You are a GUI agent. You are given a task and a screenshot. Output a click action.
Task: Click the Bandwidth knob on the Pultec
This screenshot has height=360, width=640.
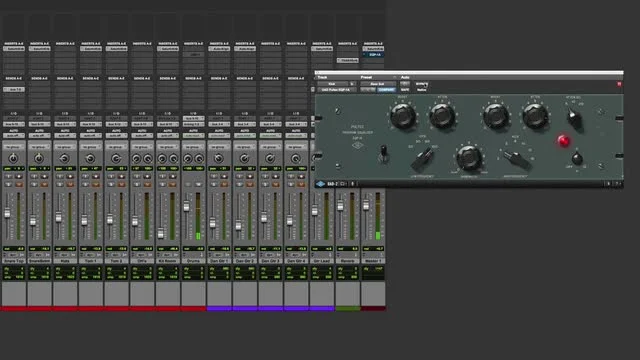(x=469, y=158)
